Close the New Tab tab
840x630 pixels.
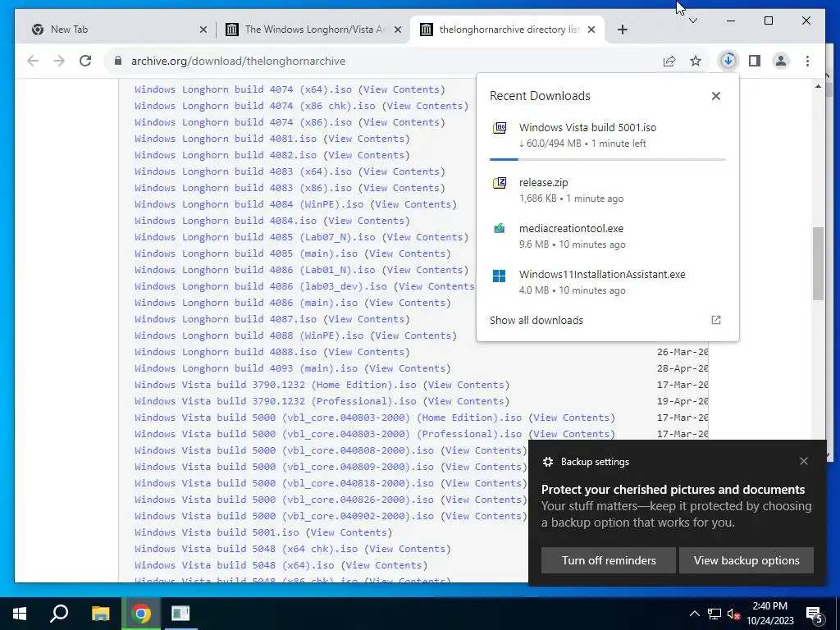tap(203, 30)
